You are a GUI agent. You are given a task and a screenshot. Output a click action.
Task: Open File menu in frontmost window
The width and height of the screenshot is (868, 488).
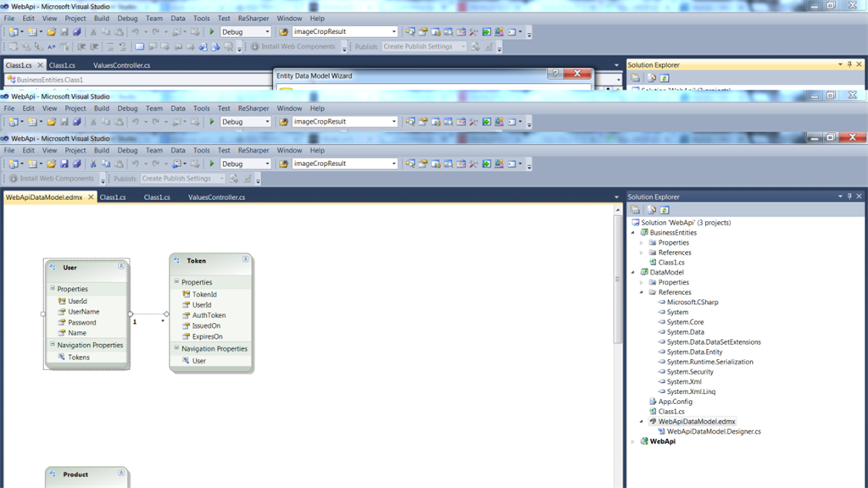pos(9,151)
